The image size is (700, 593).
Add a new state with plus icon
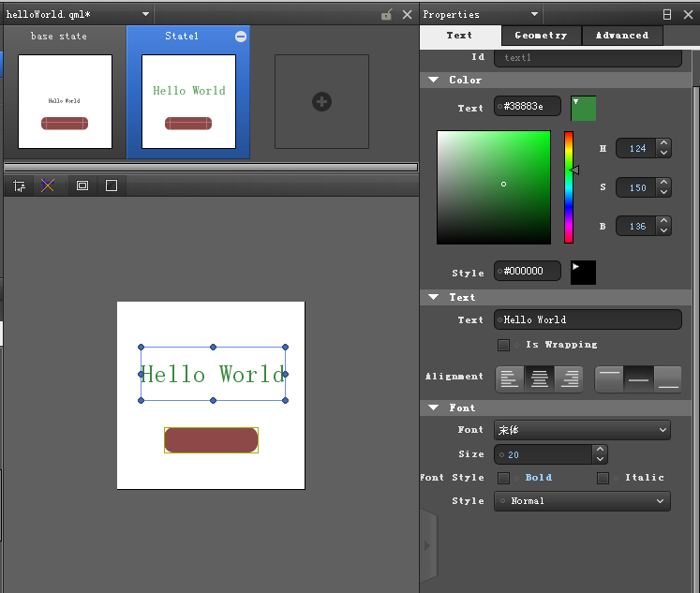coord(321,102)
